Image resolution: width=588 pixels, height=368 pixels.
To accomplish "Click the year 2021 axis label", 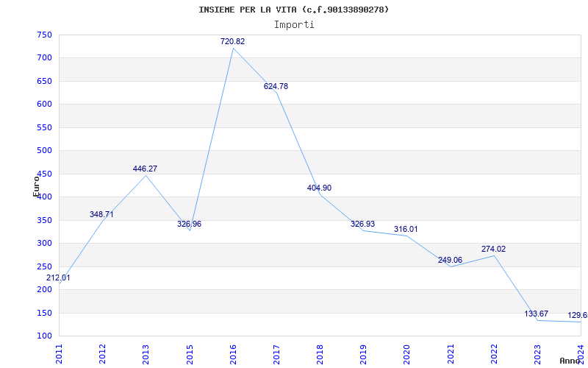I will pos(451,354).
